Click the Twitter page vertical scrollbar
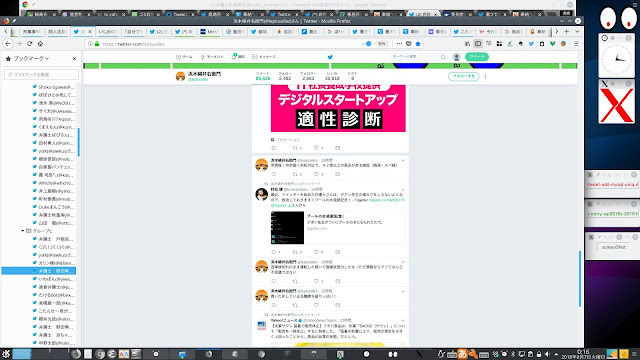The width and height of the screenshot is (640, 360). point(580,279)
